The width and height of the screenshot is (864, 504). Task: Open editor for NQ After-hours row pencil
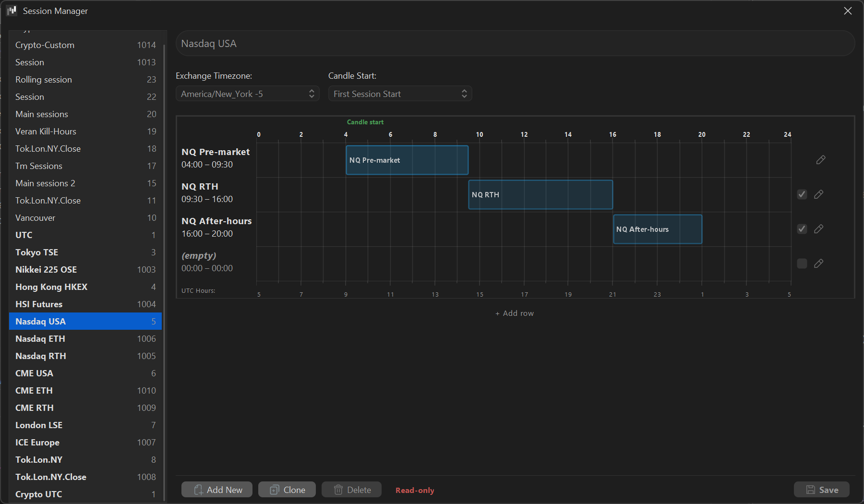click(x=818, y=229)
